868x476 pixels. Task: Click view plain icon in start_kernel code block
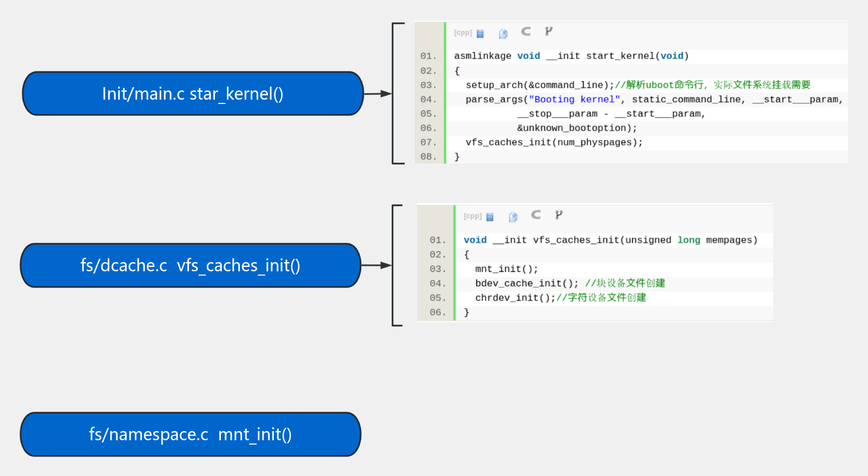(480, 34)
